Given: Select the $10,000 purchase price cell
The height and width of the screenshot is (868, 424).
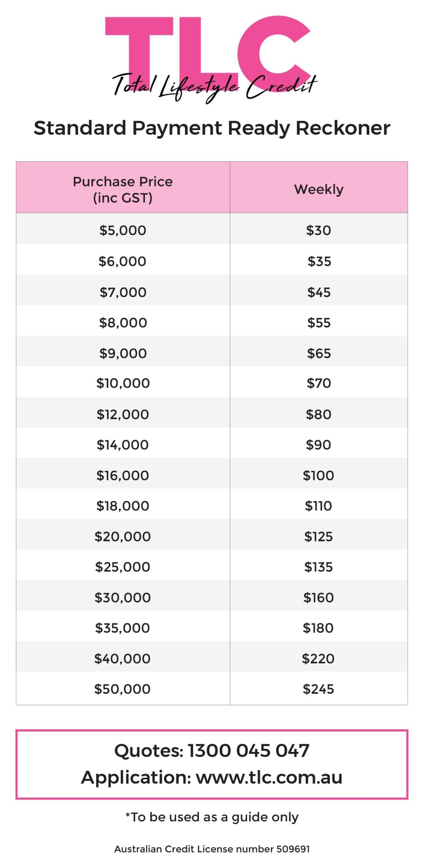Looking at the screenshot, I should click(123, 383).
